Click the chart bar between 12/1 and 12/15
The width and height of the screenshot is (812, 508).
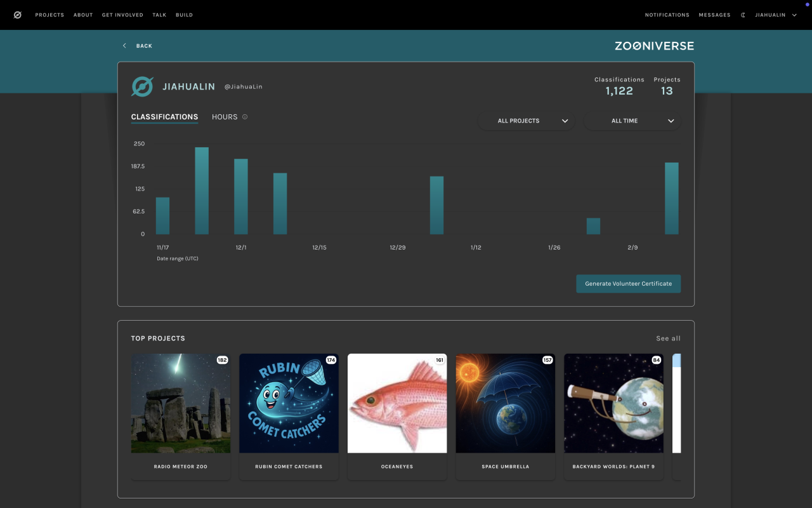click(x=280, y=203)
